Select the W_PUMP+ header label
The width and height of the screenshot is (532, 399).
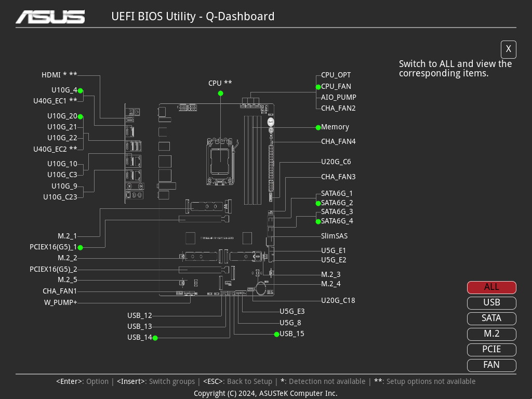click(60, 303)
